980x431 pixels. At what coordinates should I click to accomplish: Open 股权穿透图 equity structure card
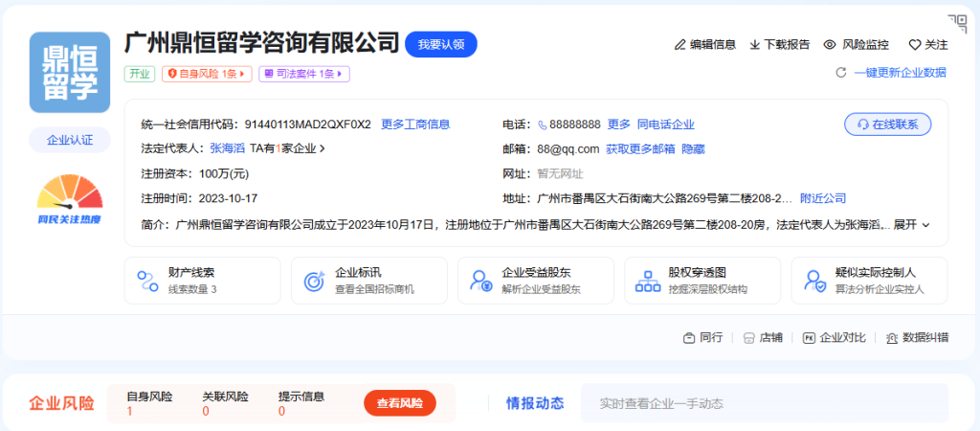pyautogui.click(x=702, y=280)
